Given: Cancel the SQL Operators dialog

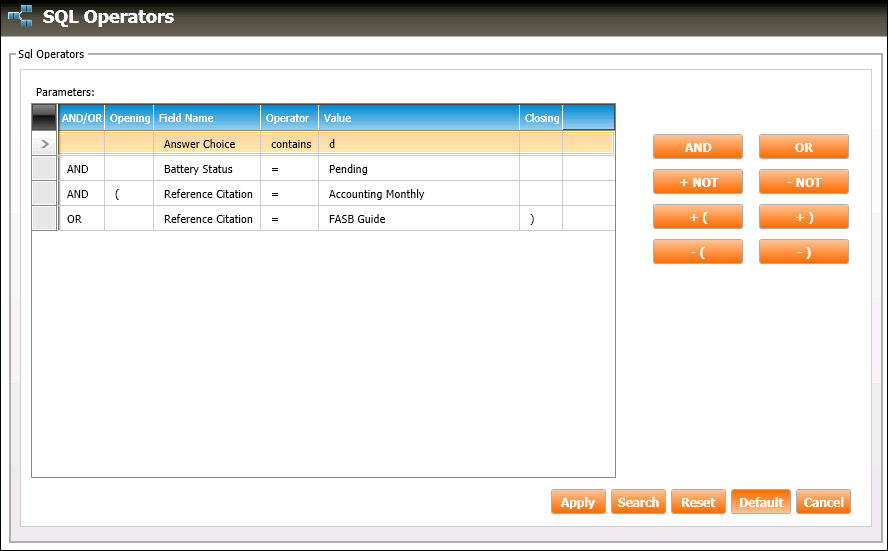Looking at the screenshot, I should (x=824, y=502).
